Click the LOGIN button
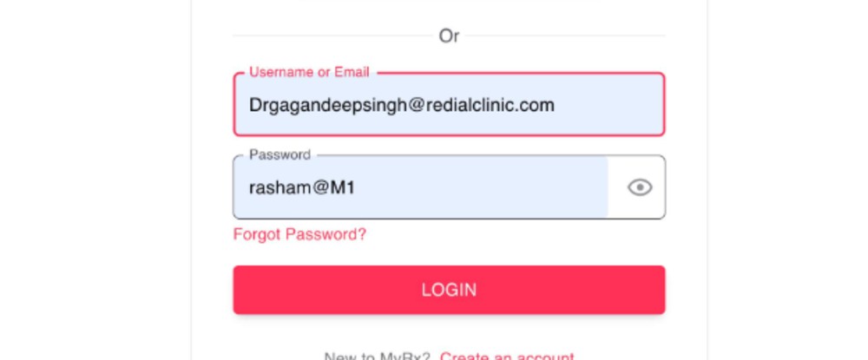The width and height of the screenshot is (868, 360). click(449, 290)
